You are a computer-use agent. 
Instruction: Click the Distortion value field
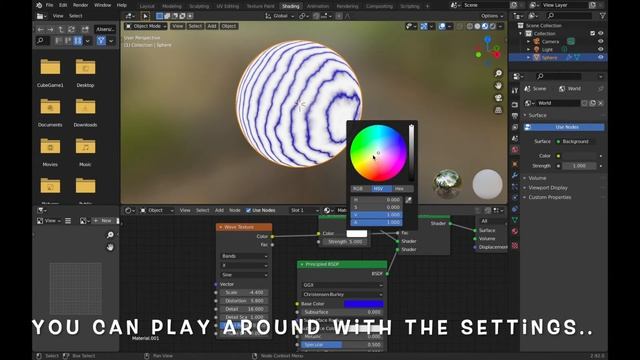click(244, 301)
